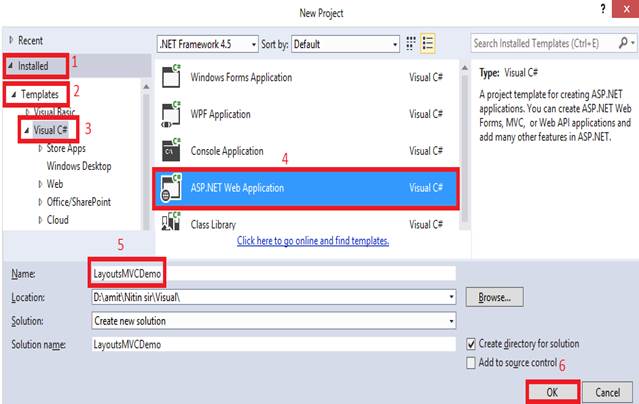This screenshot has width=639, height=404.
Task: Collapse the Installed section
Action: pyautogui.click(x=11, y=66)
